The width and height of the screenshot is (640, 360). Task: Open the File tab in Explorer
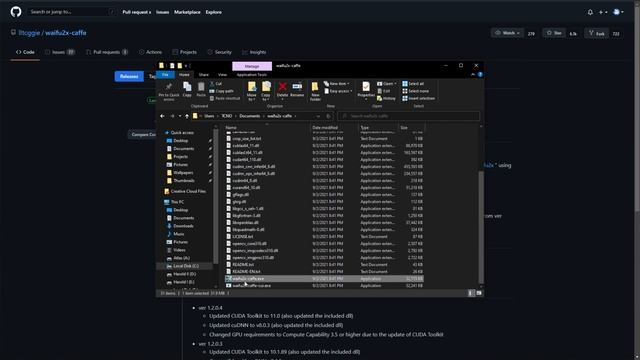point(165,75)
